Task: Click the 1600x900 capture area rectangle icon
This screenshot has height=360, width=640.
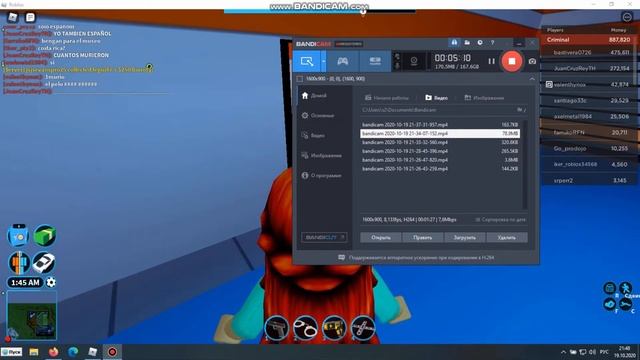Action: tap(300, 79)
